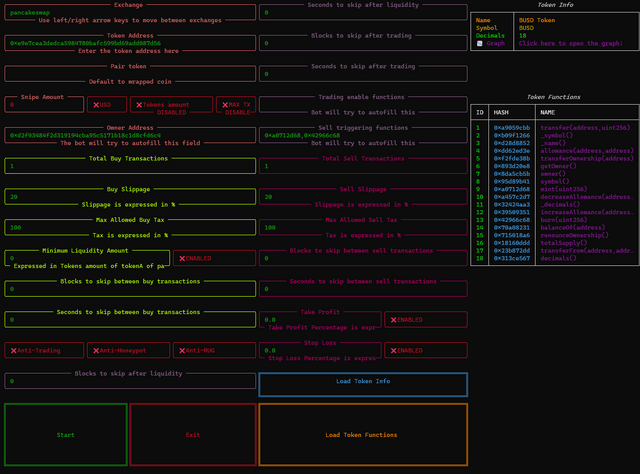Toggle Anti-RUG option
This screenshot has width=640, height=474.
214,350
